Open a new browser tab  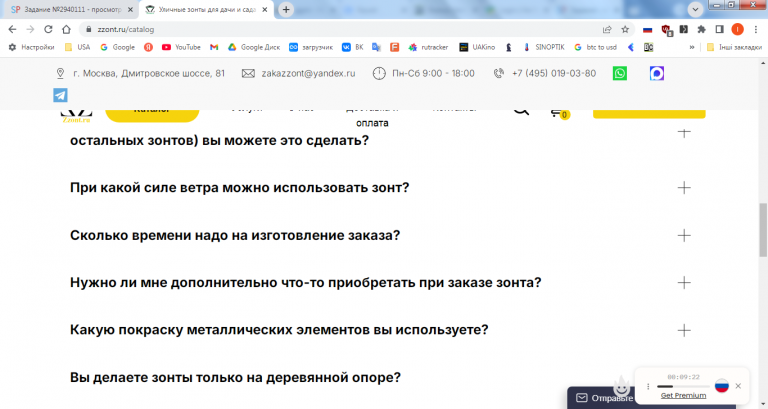coord(286,9)
